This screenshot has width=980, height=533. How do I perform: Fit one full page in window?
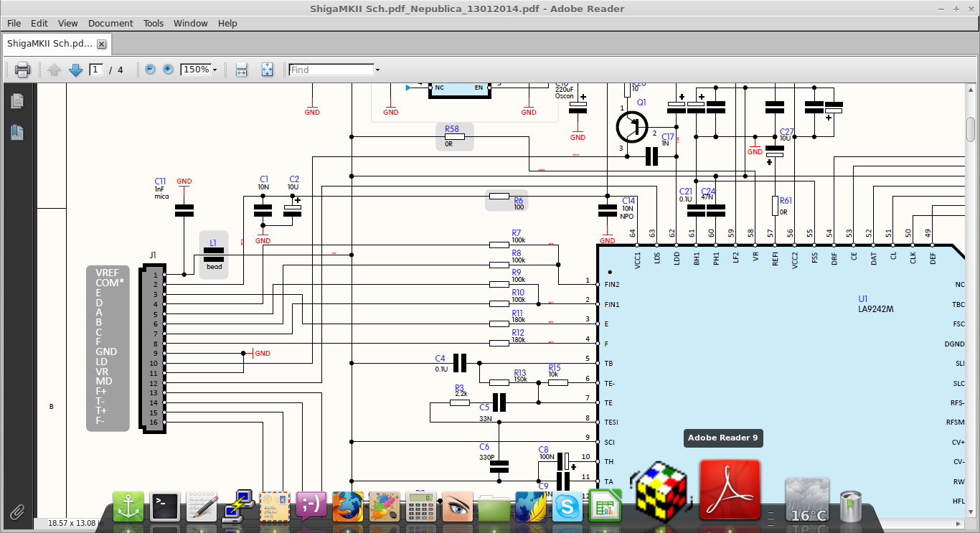[267, 70]
